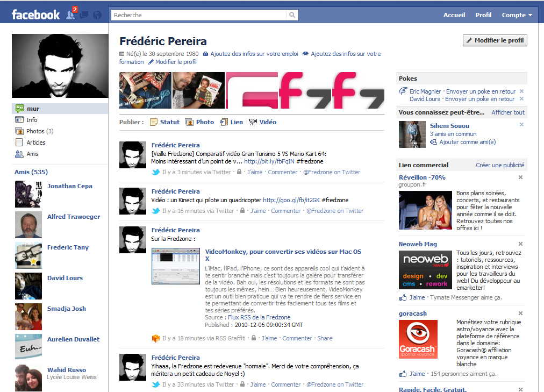Select the mur tab in sidebar
544x392 pixels.
pyautogui.click(x=60, y=109)
